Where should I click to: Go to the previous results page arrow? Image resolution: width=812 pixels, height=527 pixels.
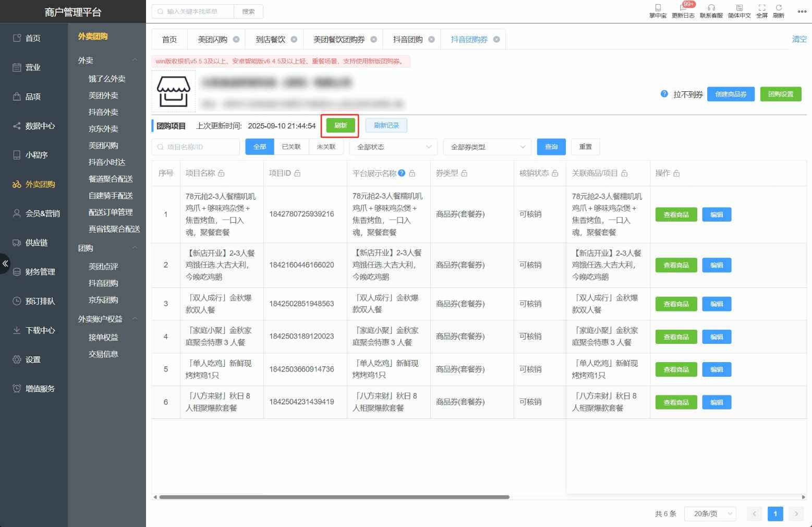pyautogui.click(x=754, y=514)
